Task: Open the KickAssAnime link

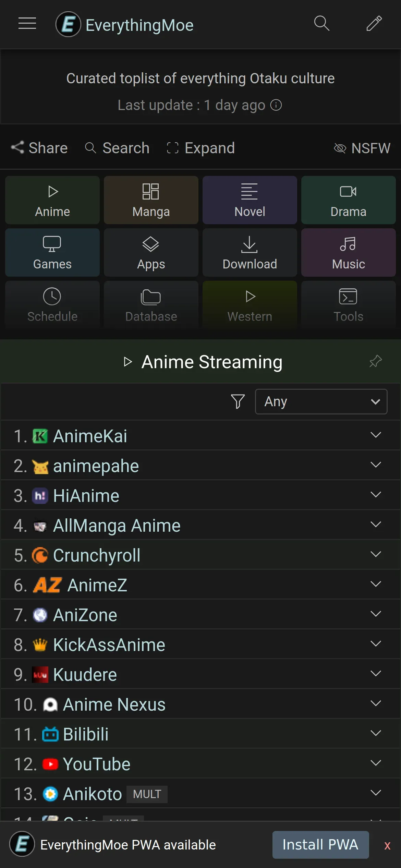Action: [x=109, y=645]
